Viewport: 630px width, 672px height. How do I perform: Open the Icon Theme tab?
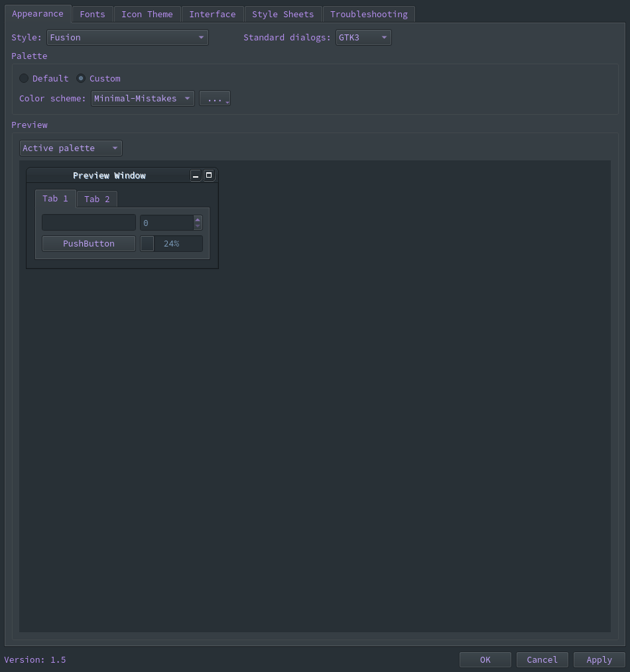click(147, 14)
